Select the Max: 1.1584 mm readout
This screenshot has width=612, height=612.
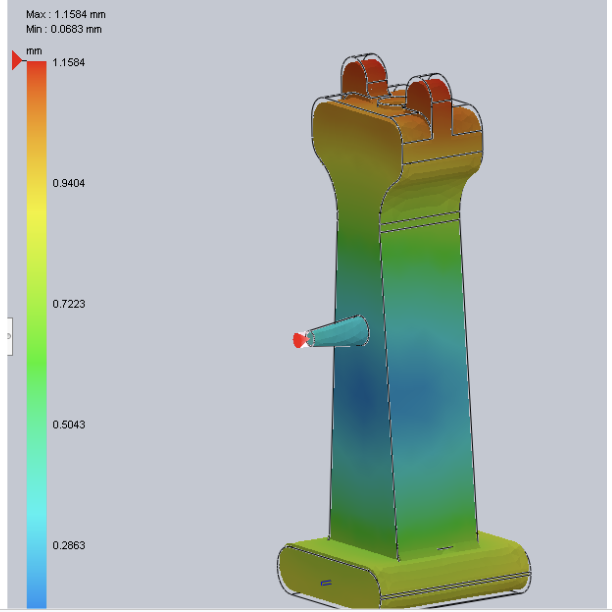64,16
